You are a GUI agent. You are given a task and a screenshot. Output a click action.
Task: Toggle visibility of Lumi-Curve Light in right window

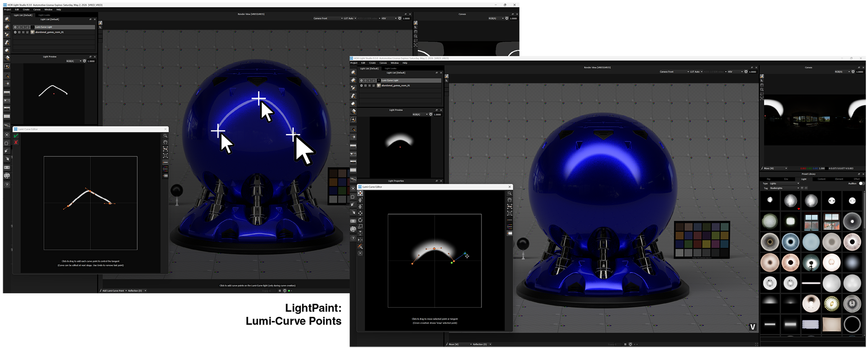(362, 81)
